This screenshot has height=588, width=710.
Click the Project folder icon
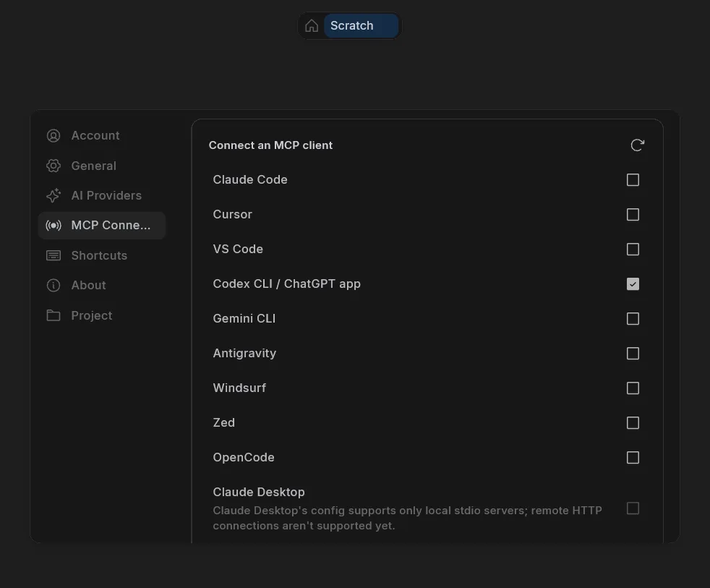54,315
